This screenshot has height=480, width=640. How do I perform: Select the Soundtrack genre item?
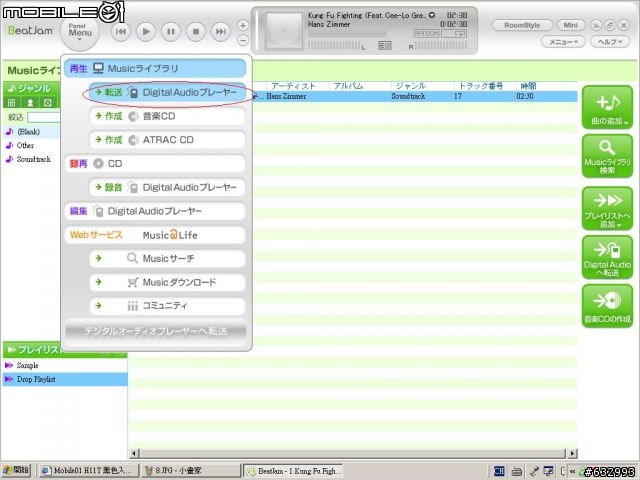(31, 159)
